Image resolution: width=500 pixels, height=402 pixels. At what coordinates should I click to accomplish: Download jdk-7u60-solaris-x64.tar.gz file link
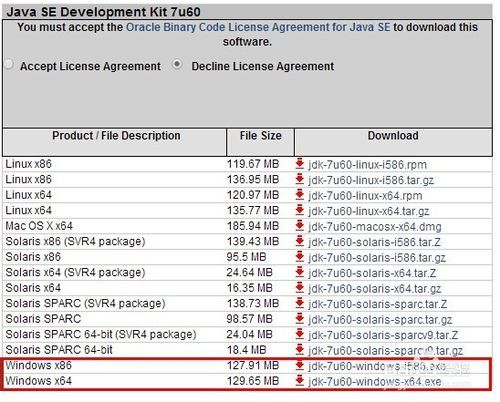(x=375, y=289)
